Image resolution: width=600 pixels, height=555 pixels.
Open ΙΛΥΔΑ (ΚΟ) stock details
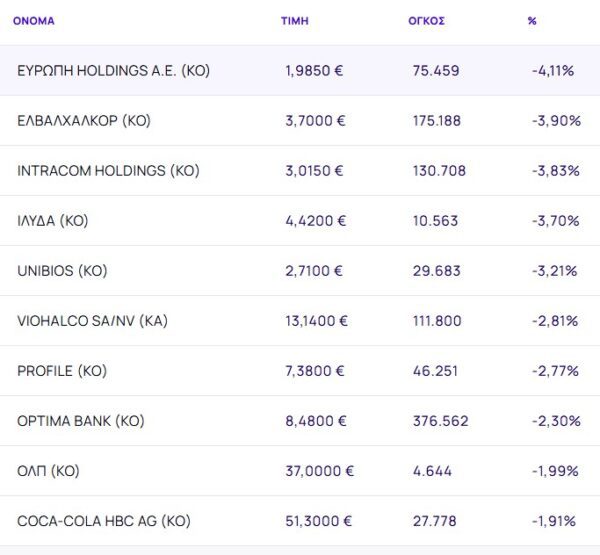click(x=53, y=221)
